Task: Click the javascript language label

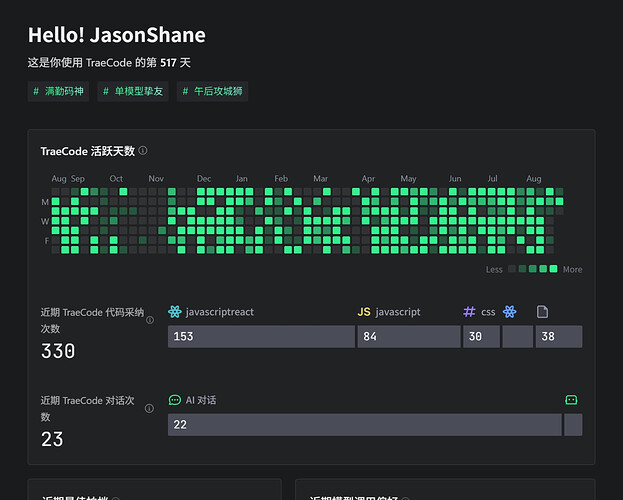Action: point(398,312)
